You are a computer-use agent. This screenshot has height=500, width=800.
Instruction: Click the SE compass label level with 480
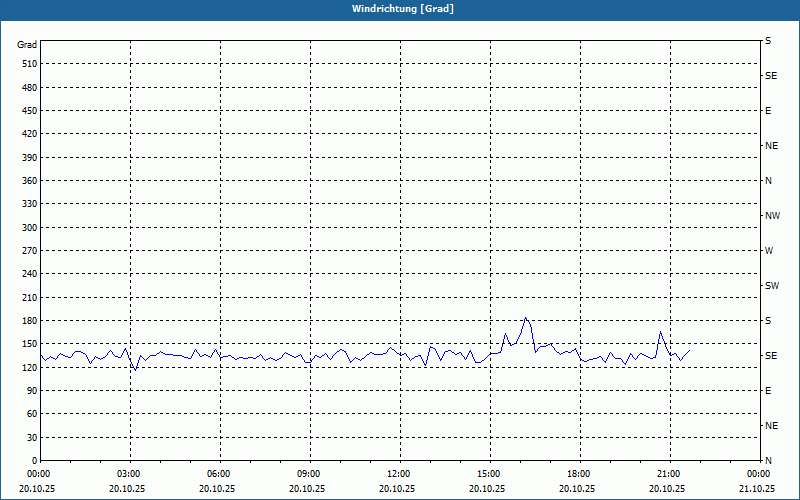pos(771,76)
